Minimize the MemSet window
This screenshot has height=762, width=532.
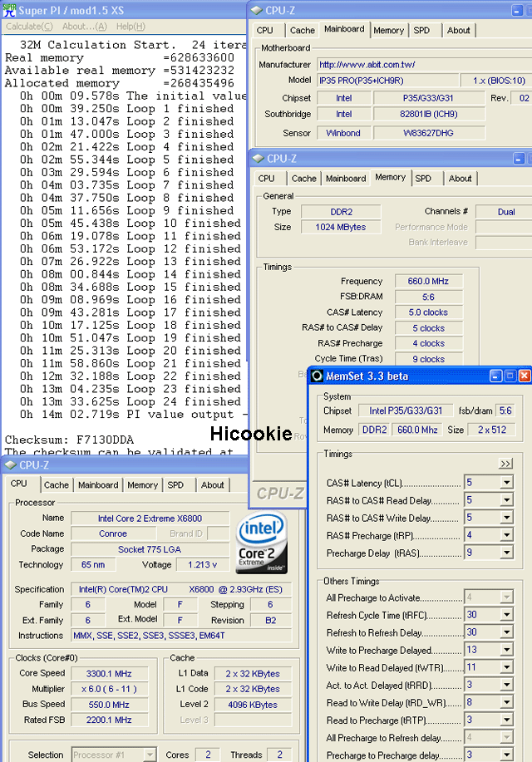pos(495,376)
